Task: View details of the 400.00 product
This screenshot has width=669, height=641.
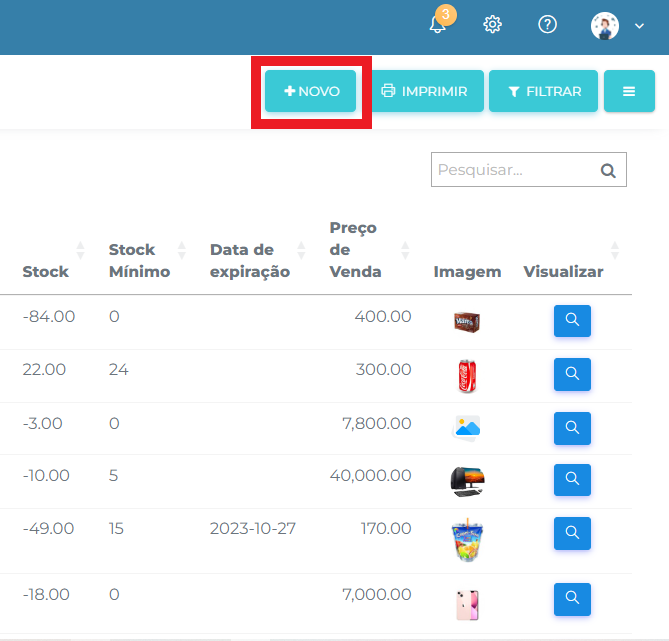Action: click(x=572, y=321)
